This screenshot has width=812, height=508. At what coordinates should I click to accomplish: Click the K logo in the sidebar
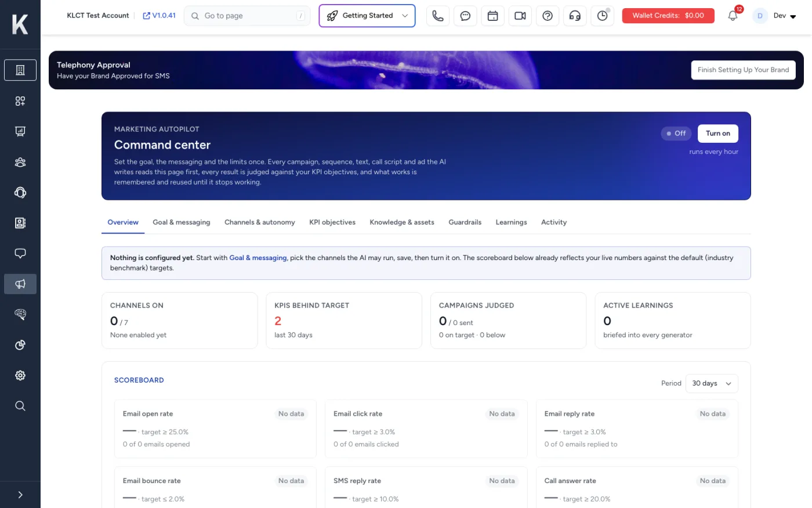20,24
